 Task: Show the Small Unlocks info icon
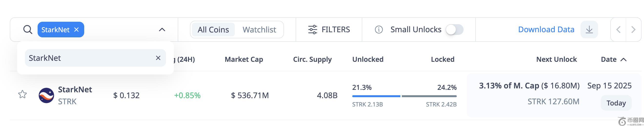(378, 30)
